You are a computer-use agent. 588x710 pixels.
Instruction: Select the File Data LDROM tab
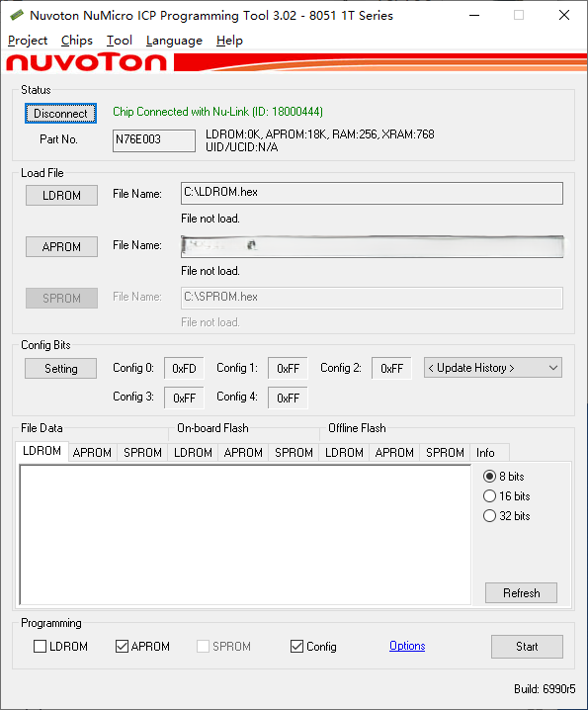click(x=42, y=451)
